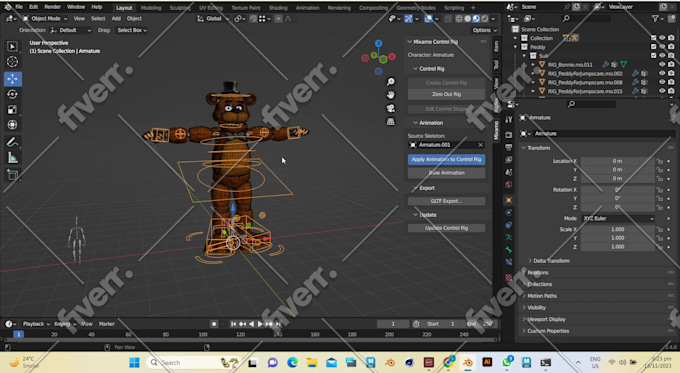680x373 pixels.
Task: Click the Update Control Rig button
Action: pos(446,228)
